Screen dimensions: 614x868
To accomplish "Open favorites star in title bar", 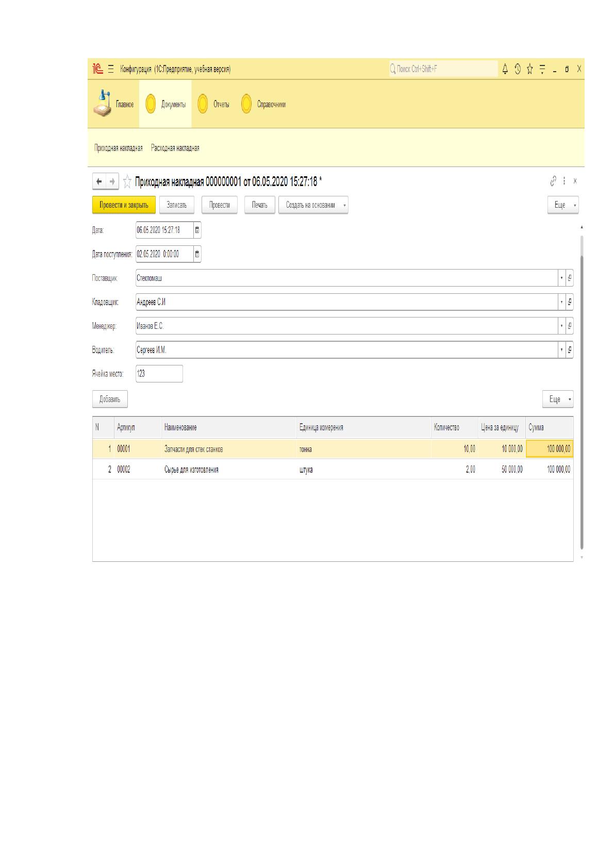I will (x=529, y=69).
